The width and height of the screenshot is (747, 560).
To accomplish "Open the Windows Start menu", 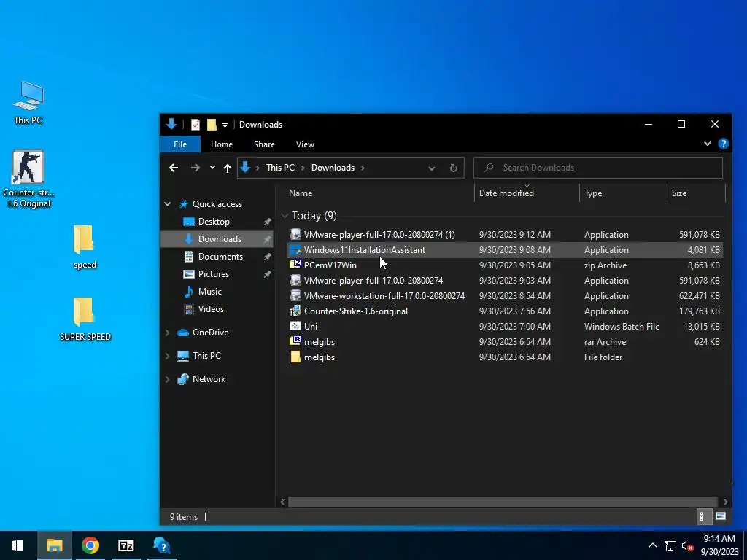I will (18, 545).
